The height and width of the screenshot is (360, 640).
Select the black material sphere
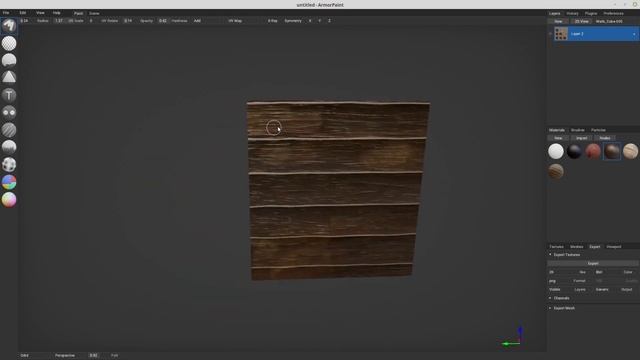574,151
